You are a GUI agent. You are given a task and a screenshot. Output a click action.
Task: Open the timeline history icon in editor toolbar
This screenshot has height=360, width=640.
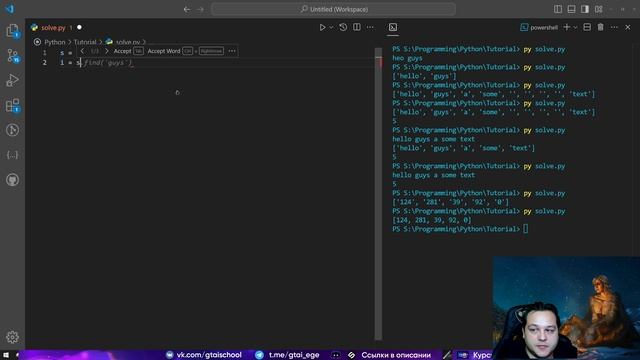[x=343, y=27]
